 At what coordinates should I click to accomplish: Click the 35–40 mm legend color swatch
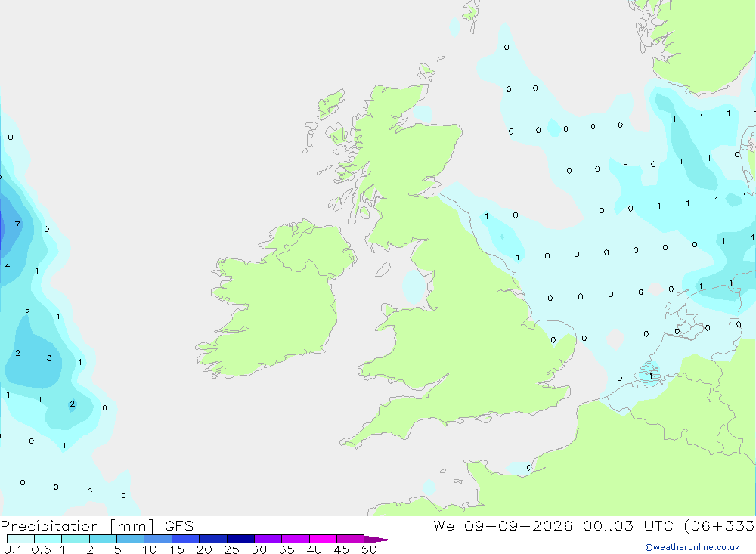[x=295, y=539]
